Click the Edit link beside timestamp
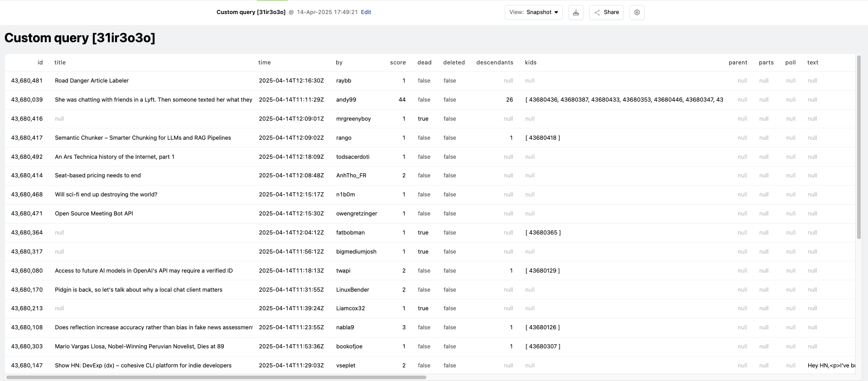 click(x=366, y=12)
